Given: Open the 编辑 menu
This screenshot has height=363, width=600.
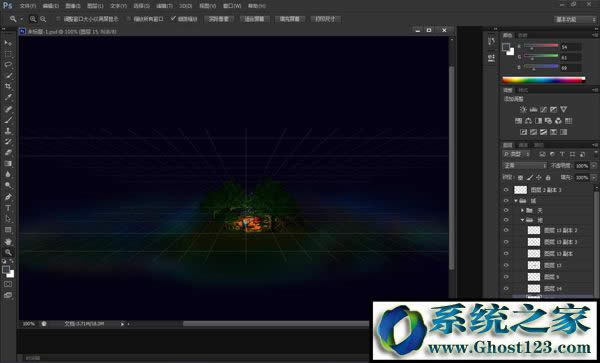Looking at the screenshot, I should [51, 6].
